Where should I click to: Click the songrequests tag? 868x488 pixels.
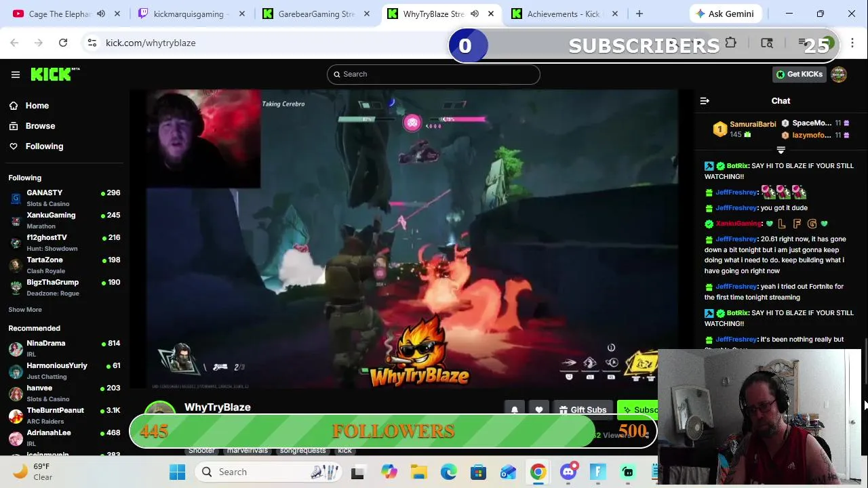click(x=302, y=451)
